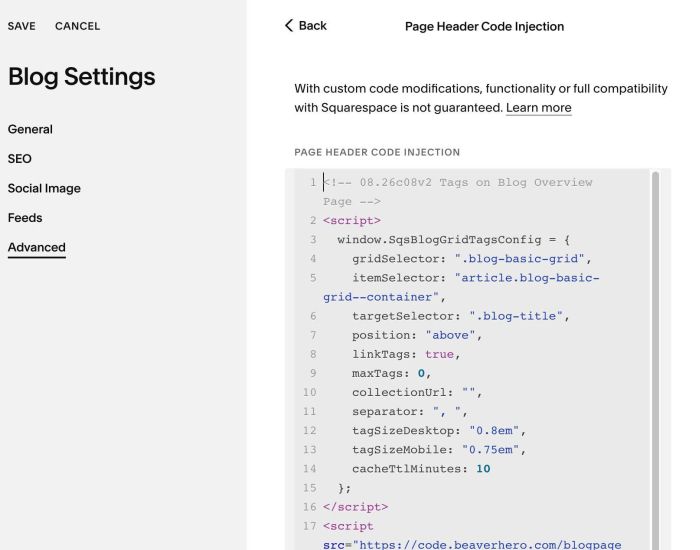Click the itemSelector line

(461, 288)
